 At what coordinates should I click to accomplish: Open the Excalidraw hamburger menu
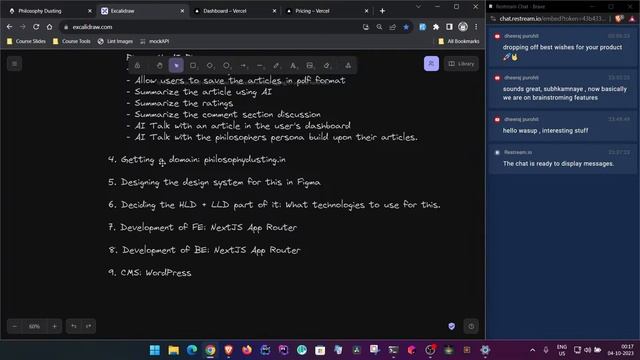(14, 64)
